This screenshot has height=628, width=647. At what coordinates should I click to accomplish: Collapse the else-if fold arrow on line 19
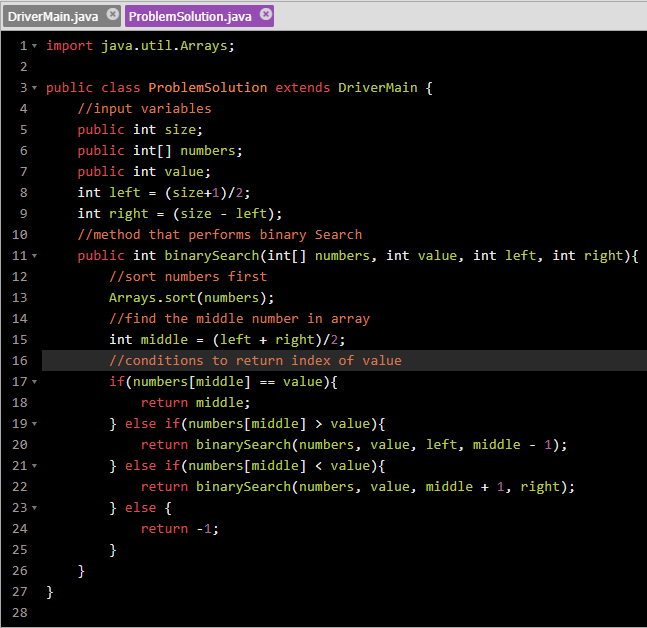click(35, 424)
